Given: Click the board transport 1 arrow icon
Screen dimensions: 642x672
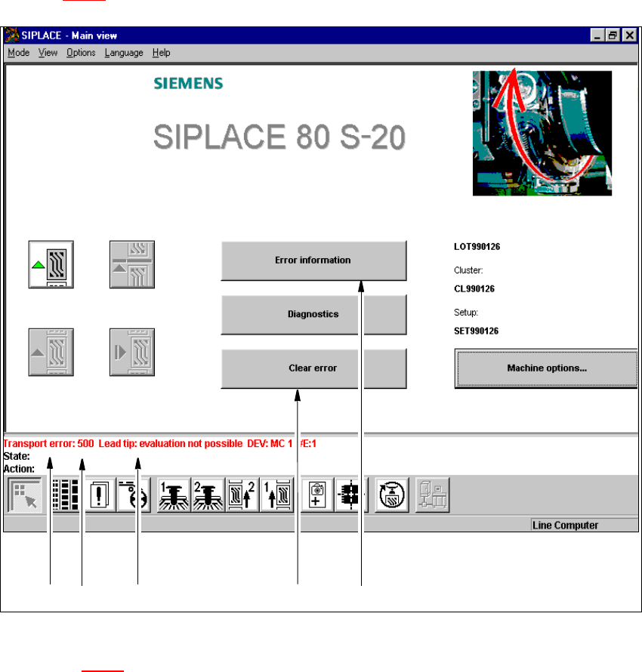Looking at the screenshot, I should click(x=277, y=495).
